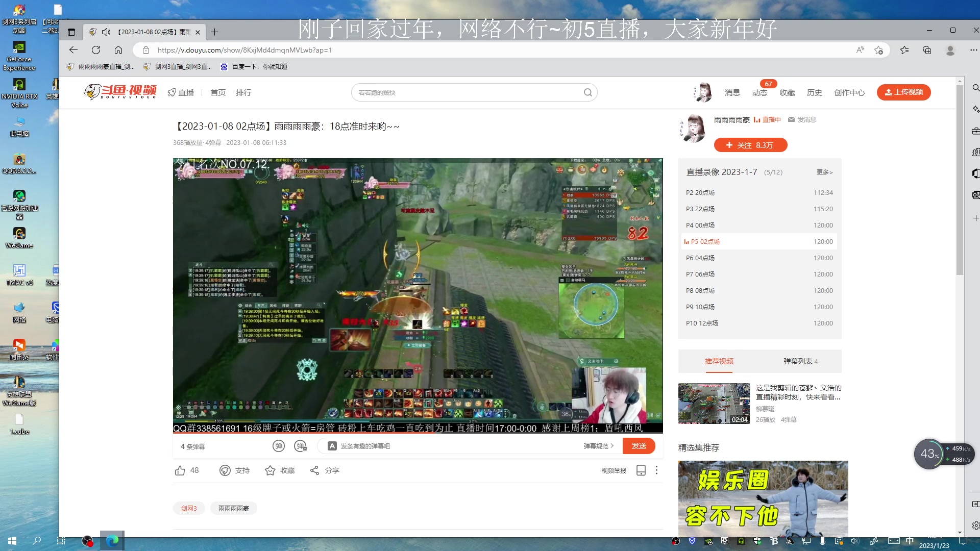The width and height of the screenshot is (980, 551).
Task: Follow streamer with 关注 button
Action: (750, 145)
